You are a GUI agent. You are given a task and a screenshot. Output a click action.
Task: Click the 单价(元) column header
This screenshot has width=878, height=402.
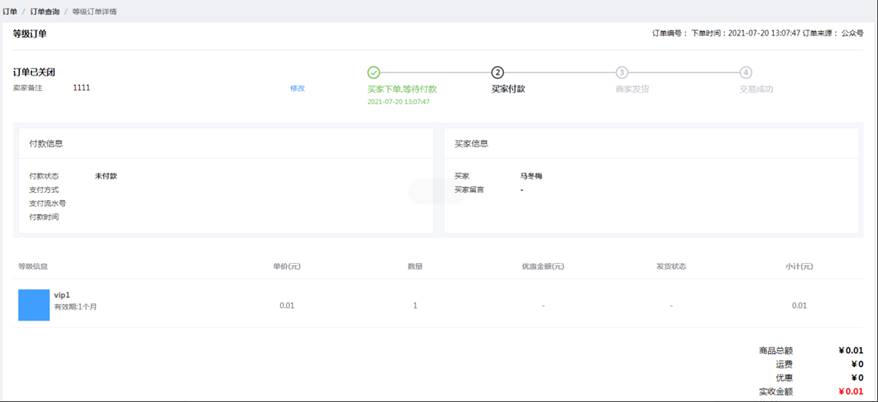click(287, 267)
